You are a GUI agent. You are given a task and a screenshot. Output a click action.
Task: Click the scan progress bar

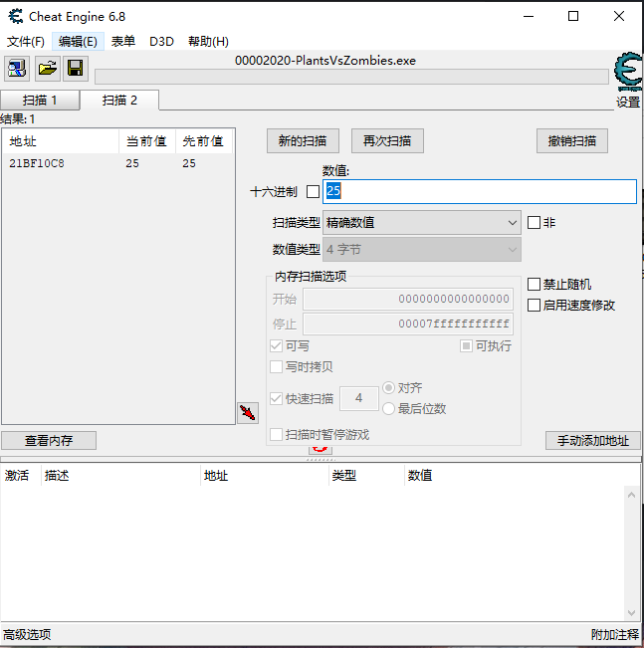[x=351, y=77]
